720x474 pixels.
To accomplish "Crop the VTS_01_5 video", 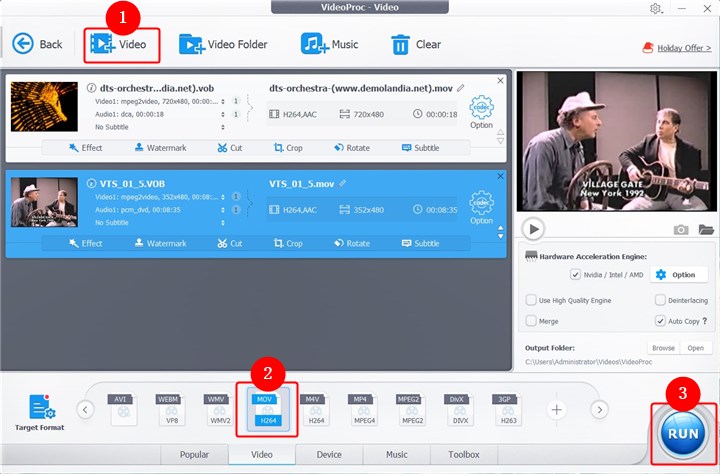I will click(288, 243).
